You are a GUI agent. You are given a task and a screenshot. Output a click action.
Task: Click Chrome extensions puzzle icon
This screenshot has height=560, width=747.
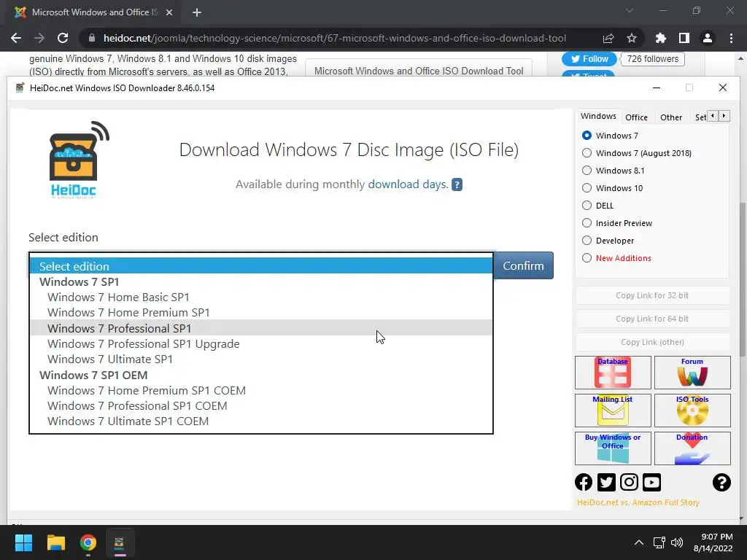point(661,38)
